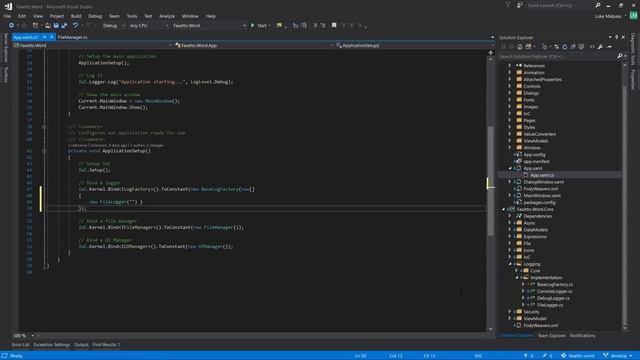
Task: Click in the Quick Launch search field
Action: point(559,5)
